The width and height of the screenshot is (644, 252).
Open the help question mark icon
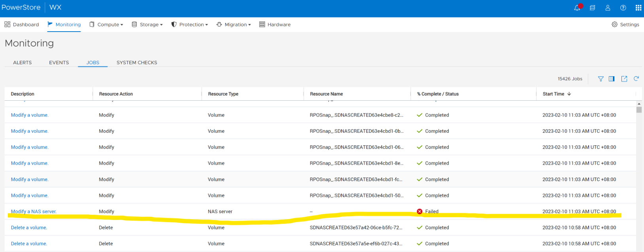(x=623, y=8)
